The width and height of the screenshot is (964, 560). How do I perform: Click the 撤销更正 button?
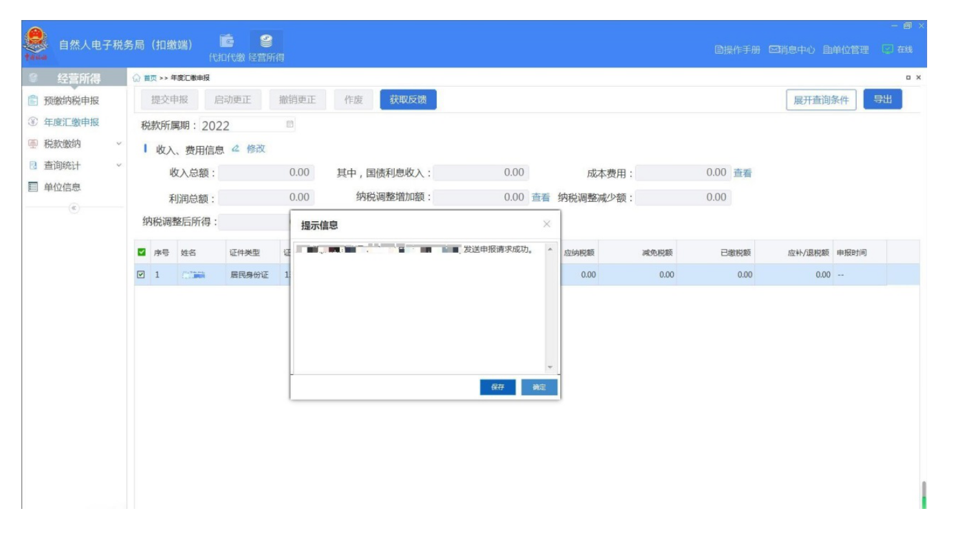coord(297,100)
